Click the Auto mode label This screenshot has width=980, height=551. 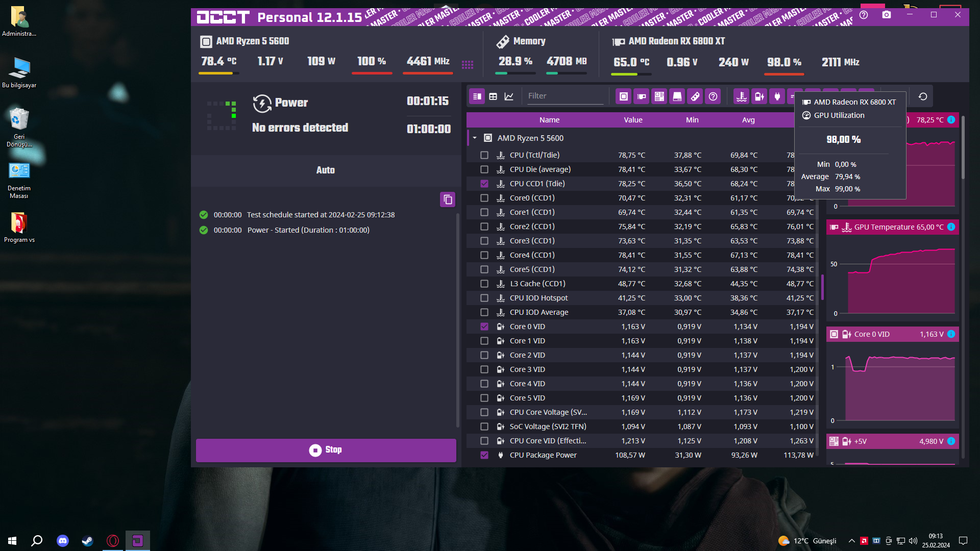pyautogui.click(x=326, y=170)
